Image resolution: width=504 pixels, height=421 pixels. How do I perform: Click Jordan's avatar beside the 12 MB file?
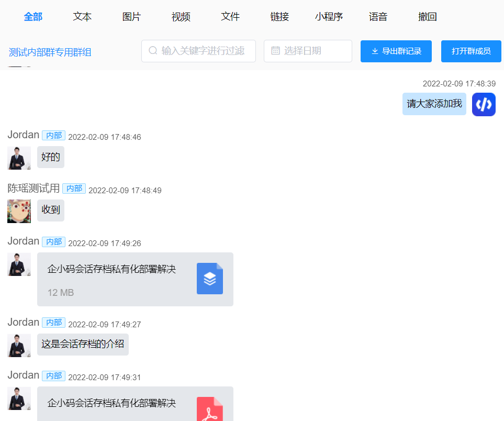coord(19,264)
